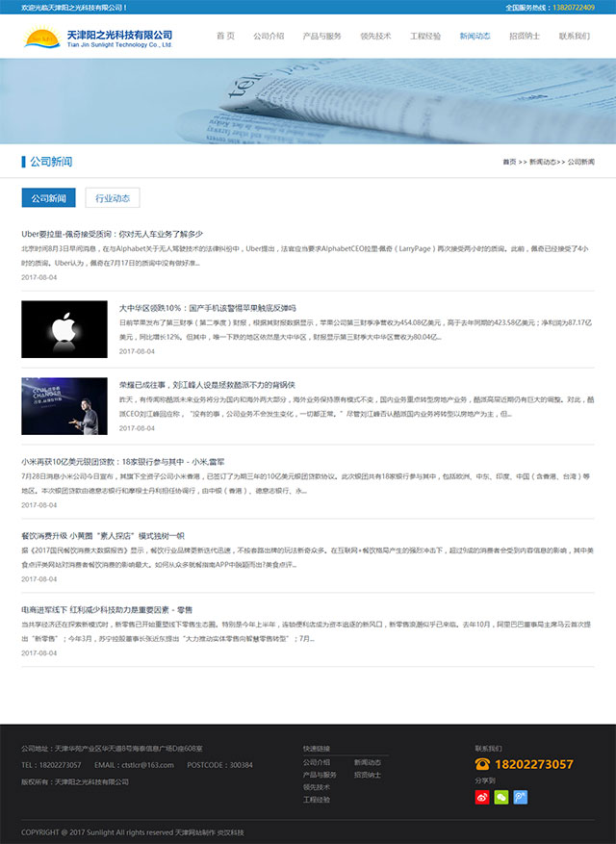Screen dimensions: 616x844
Task: Click the blue Tencent Weibo share icon
Action: 520,797
